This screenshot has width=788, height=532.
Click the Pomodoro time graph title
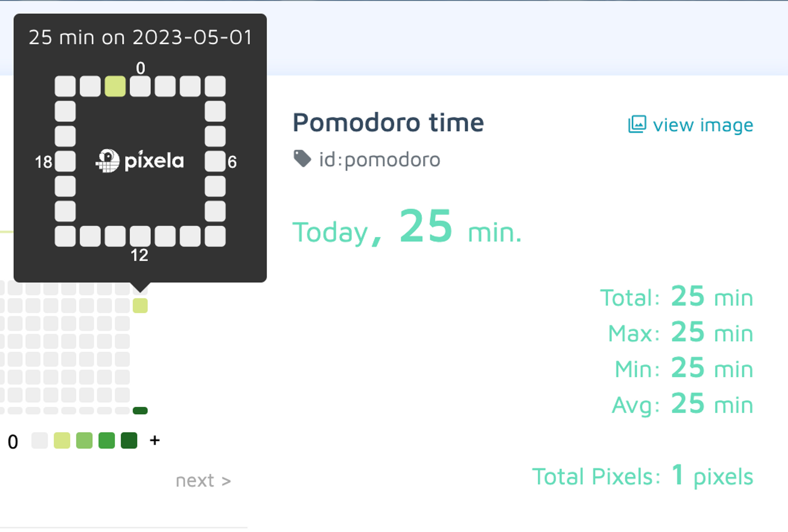click(388, 123)
